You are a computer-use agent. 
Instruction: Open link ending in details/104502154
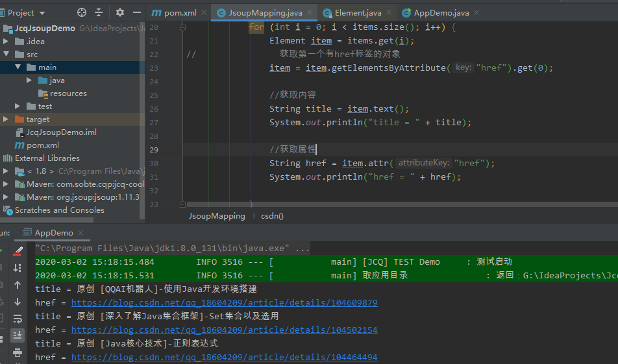click(224, 330)
